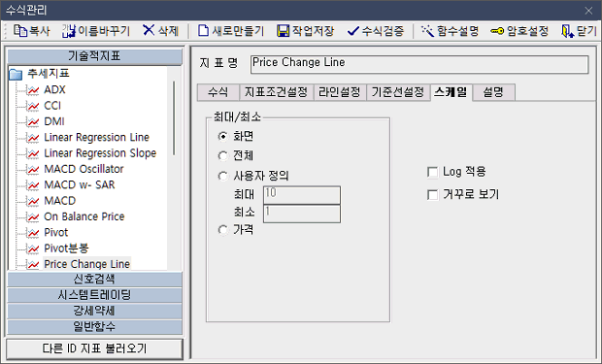Open 함수설명 function help wand icon
This screenshot has width=602, height=364.
(427, 31)
